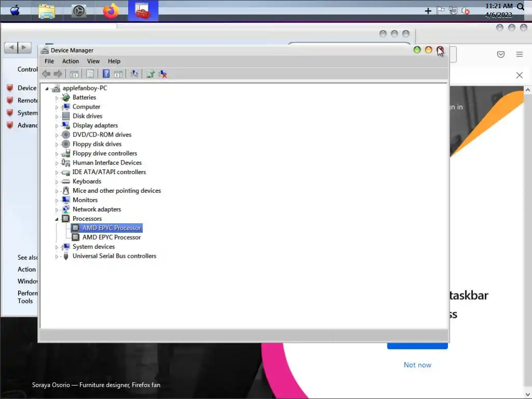Viewport: 532px width, 399px height.
Task: Open the gear settings app in taskbar
Action: tap(79, 11)
